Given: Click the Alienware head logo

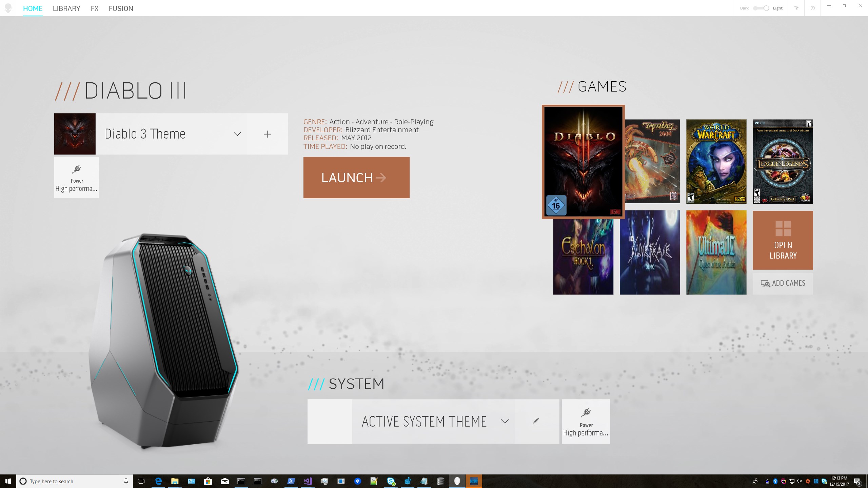Looking at the screenshot, I should click(8, 8).
